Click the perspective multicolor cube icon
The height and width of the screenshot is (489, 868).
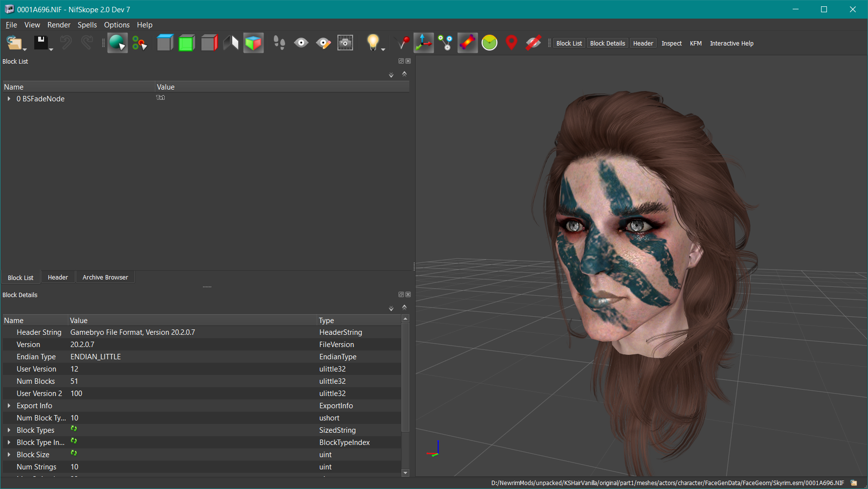tap(253, 43)
